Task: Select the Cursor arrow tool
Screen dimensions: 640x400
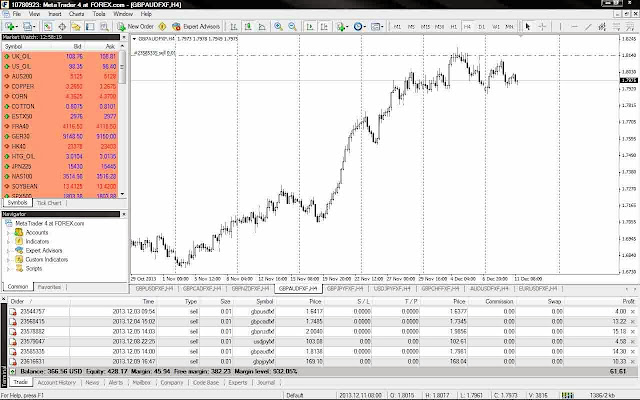Action: 528,27
